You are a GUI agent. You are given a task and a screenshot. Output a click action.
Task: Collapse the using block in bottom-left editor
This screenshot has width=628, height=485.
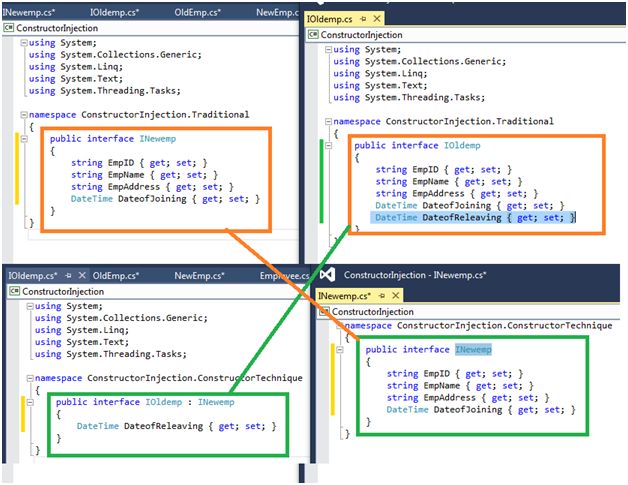tap(30, 306)
